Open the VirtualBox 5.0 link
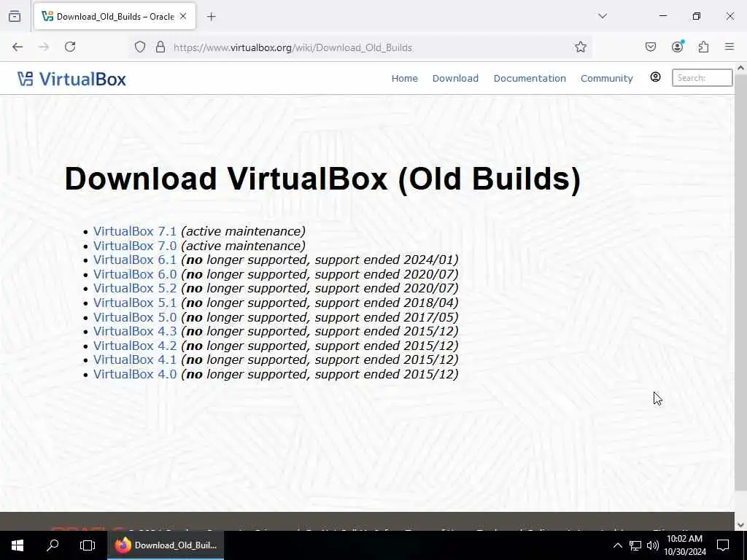The height and width of the screenshot is (560, 747). click(x=135, y=317)
